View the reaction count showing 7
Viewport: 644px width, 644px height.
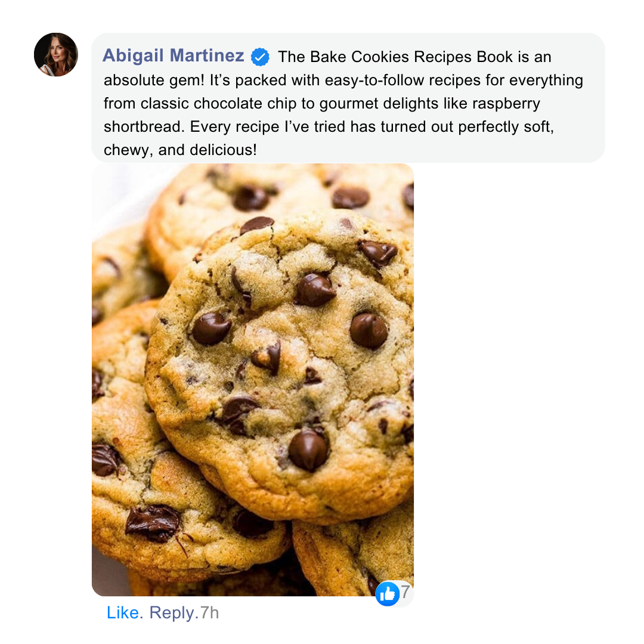click(x=405, y=592)
